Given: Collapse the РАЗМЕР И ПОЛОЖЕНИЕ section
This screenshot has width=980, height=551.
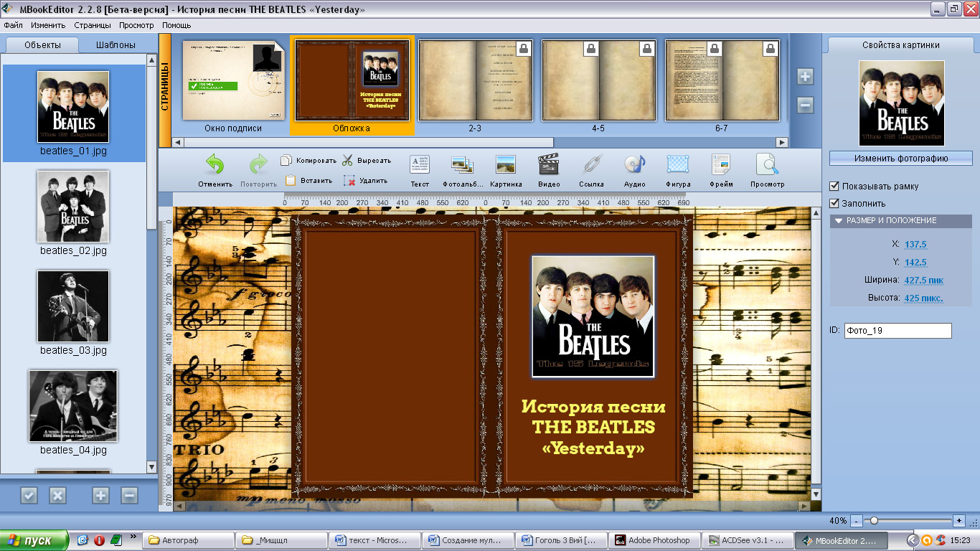Looking at the screenshot, I should [901, 221].
